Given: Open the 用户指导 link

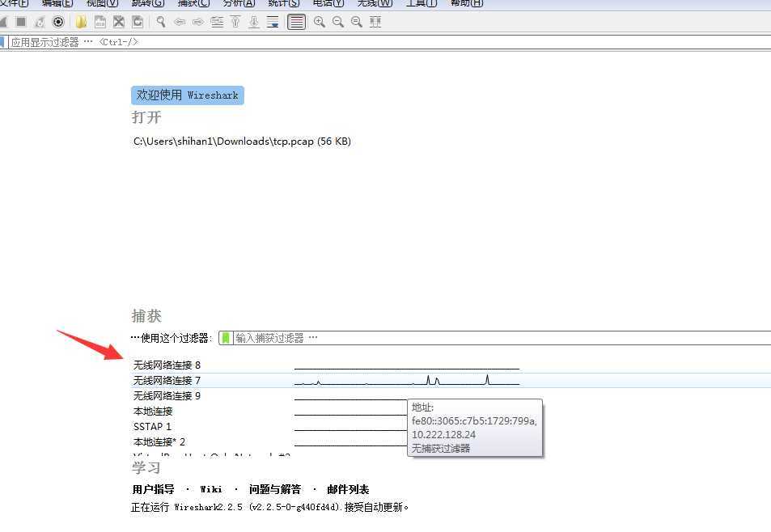Looking at the screenshot, I should (153, 489).
